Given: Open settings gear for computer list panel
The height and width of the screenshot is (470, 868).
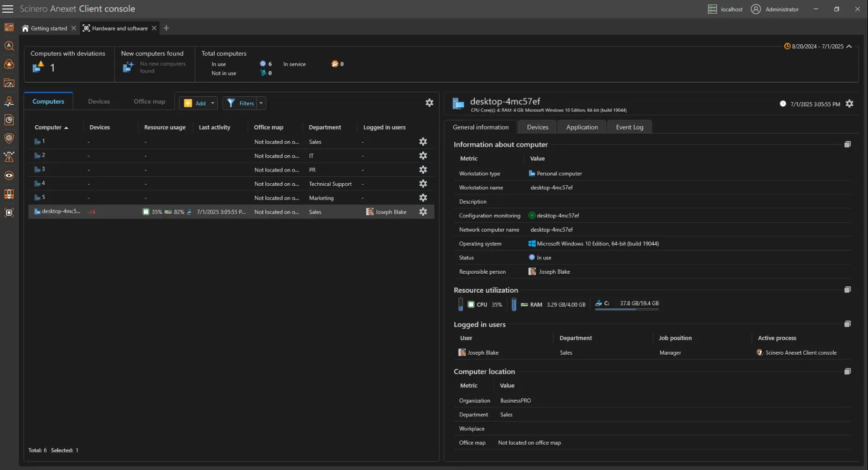Looking at the screenshot, I should pos(430,103).
